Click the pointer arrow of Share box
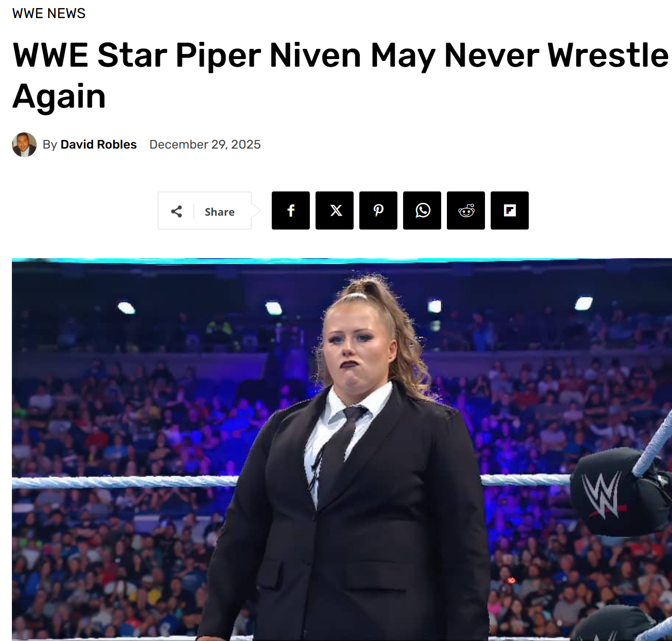 (257, 210)
